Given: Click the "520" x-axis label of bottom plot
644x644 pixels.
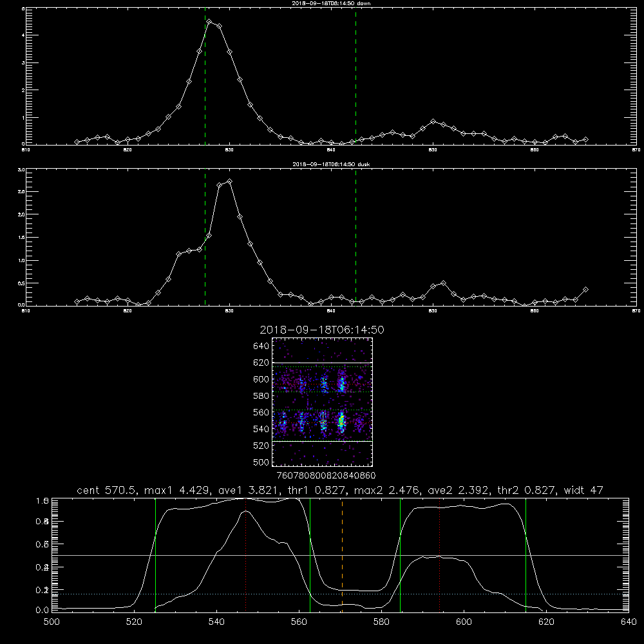Looking at the screenshot, I should (x=134, y=622).
